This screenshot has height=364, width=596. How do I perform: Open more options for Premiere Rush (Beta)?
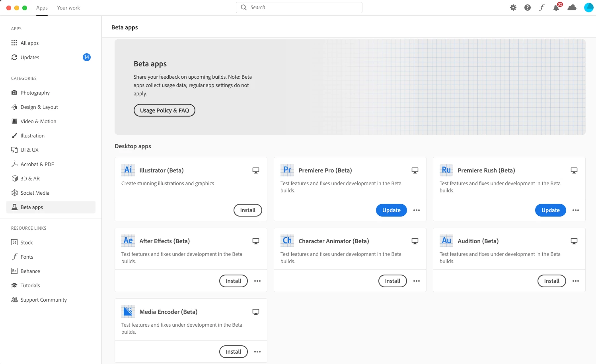point(576,210)
